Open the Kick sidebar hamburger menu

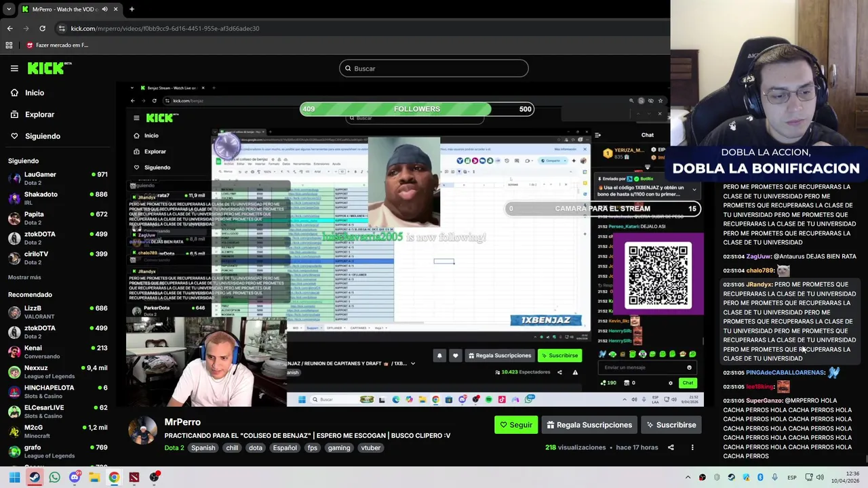pos(14,68)
